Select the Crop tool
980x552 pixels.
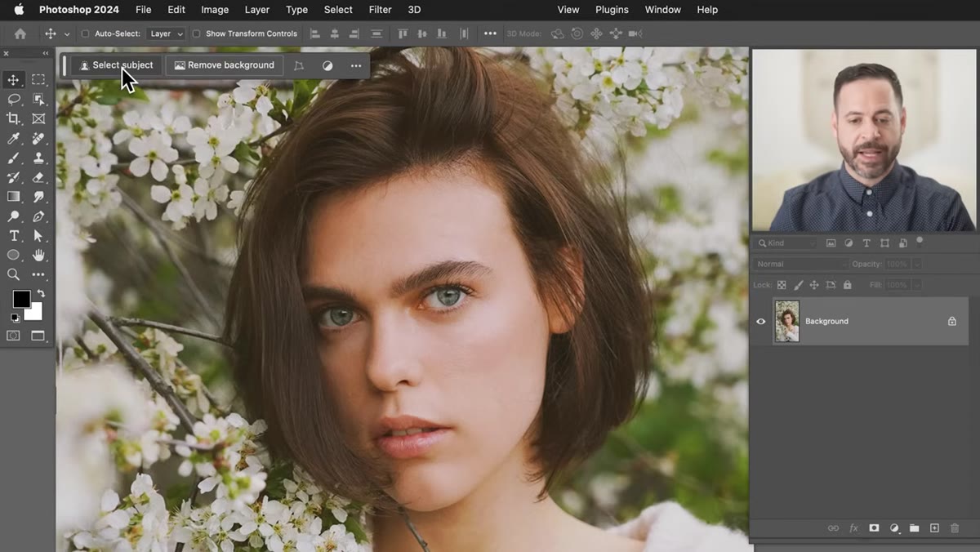tap(14, 119)
